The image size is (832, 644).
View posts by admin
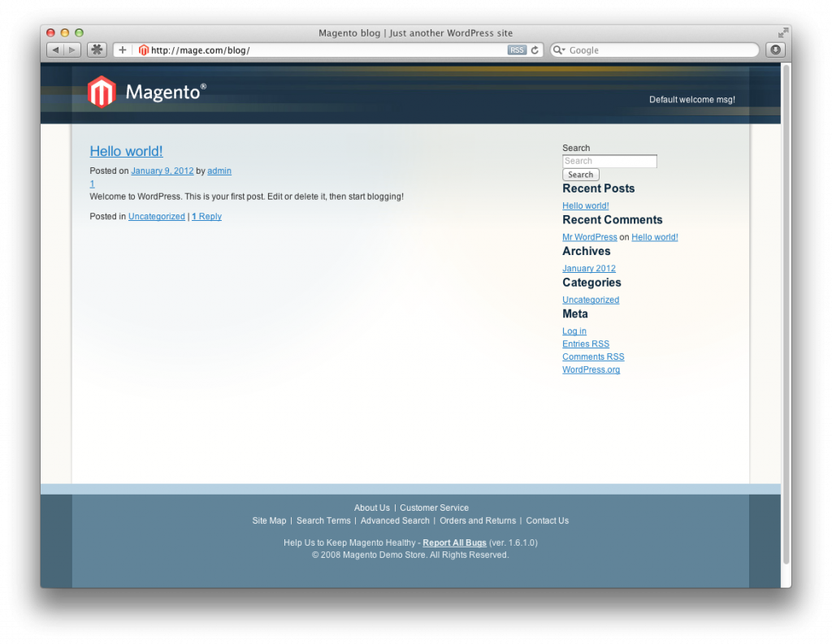[219, 171]
